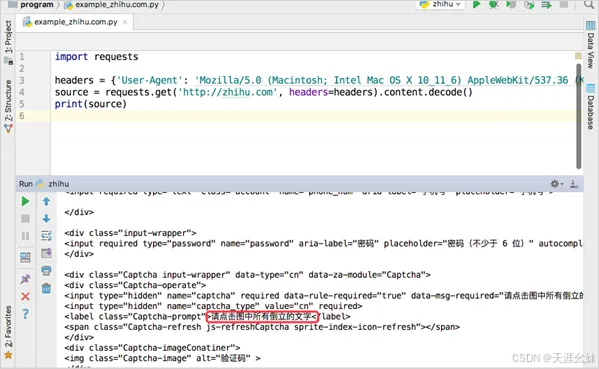Click program in the breadcrumb bar
The height and width of the screenshot is (369, 599).
coord(37,5)
